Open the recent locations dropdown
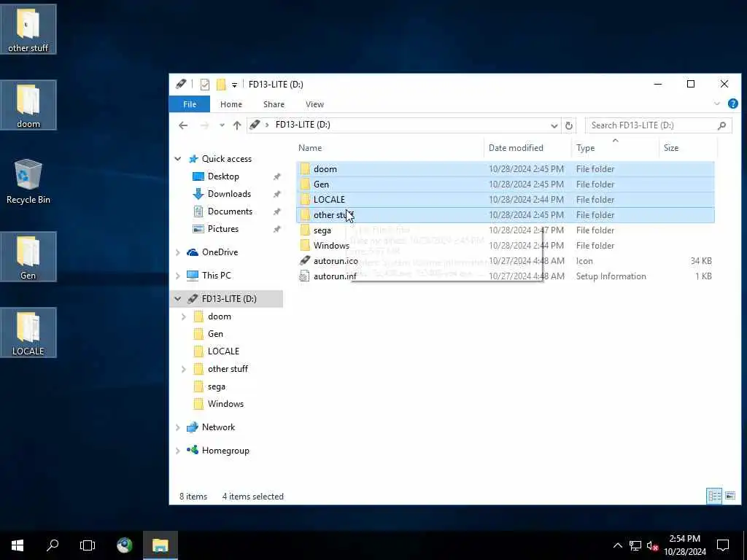The width and height of the screenshot is (747, 560). click(x=222, y=125)
